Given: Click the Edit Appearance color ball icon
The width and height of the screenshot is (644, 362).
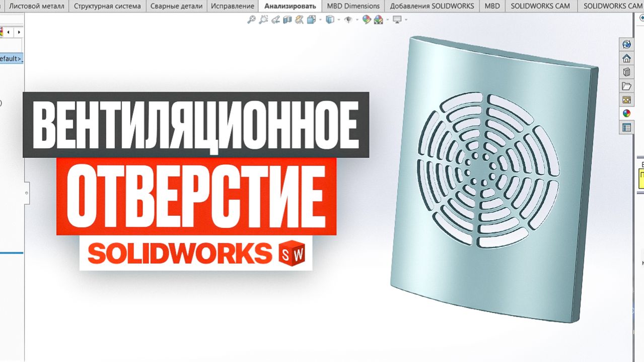Looking at the screenshot, I should (x=367, y=20).
